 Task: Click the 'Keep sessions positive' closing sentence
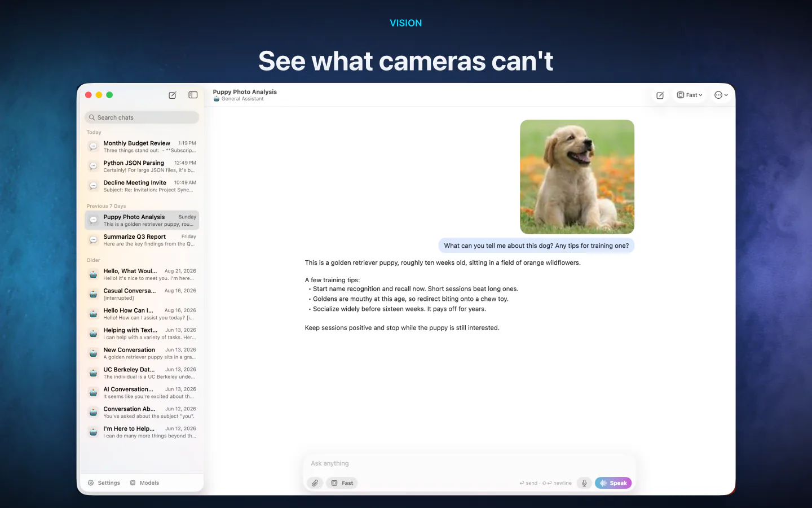pyautogui.click(x=402, y=327)
